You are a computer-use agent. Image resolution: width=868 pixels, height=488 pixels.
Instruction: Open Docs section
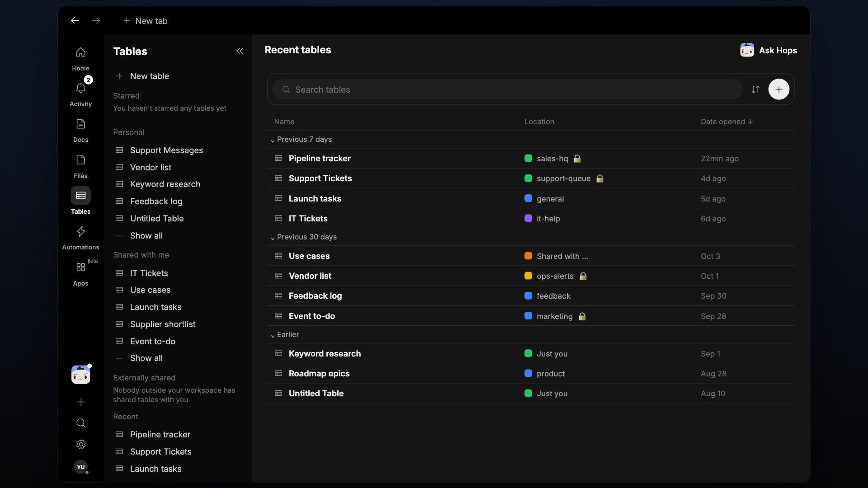[x=80, y=130]
